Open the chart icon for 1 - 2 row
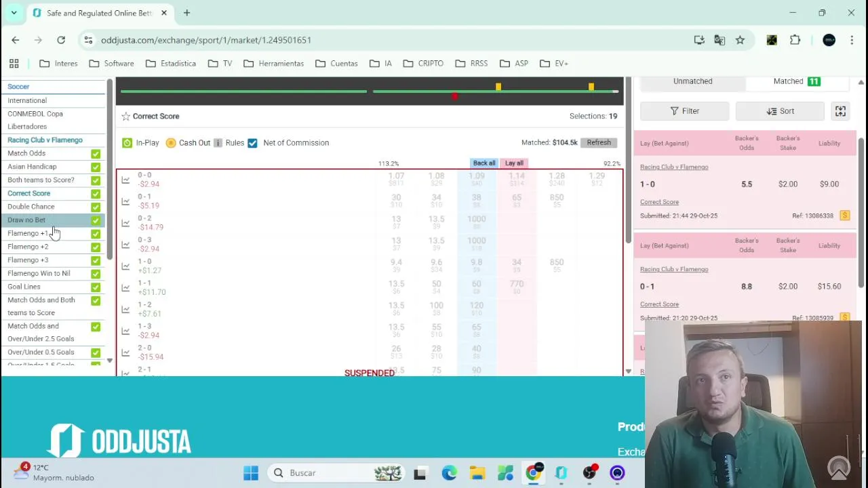 click(x=125, y=310)
